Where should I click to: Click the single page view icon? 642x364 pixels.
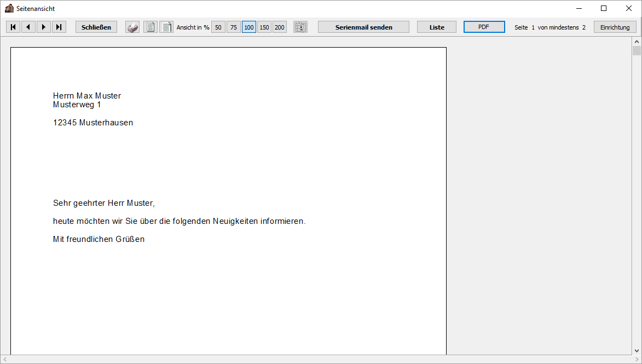point(151,27)
